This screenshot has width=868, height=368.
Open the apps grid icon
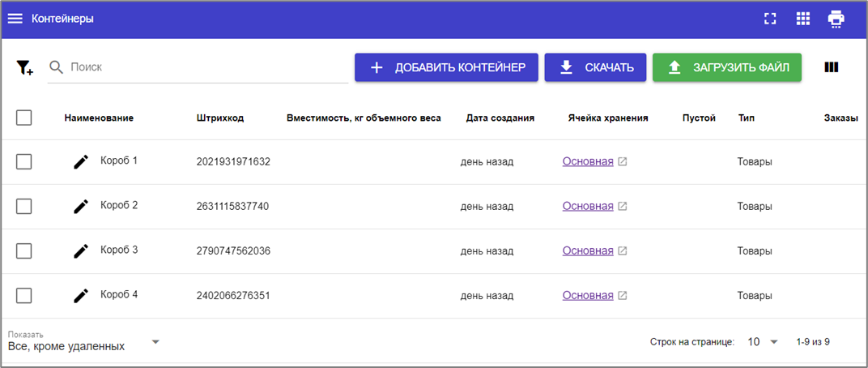(803, 19)
